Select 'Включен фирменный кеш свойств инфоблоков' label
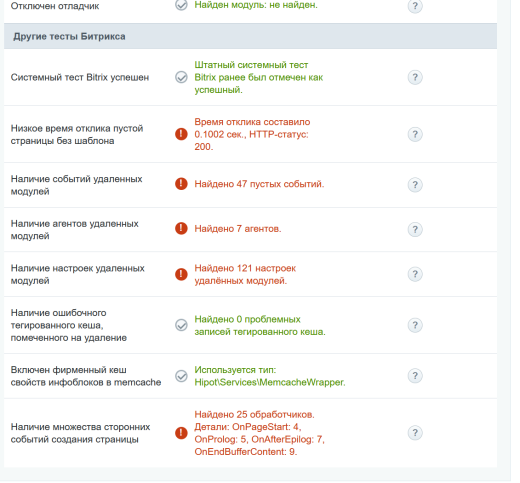 point(86,376)
